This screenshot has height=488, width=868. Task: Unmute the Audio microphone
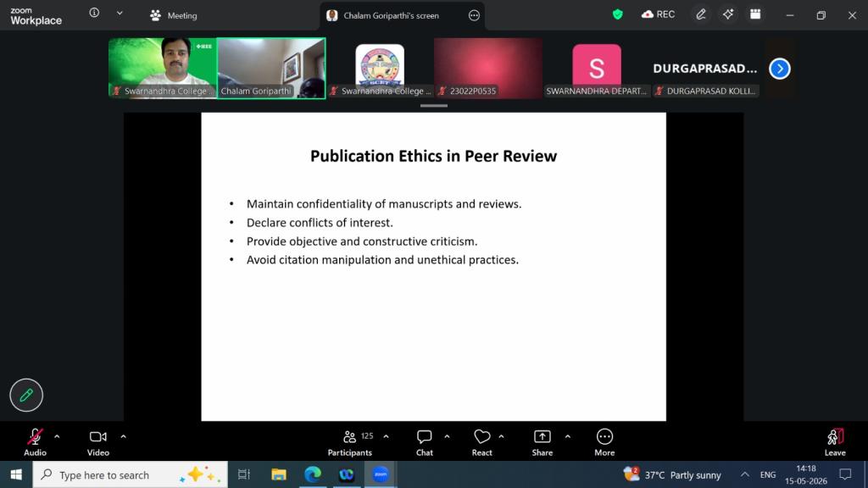coord(34,436)
